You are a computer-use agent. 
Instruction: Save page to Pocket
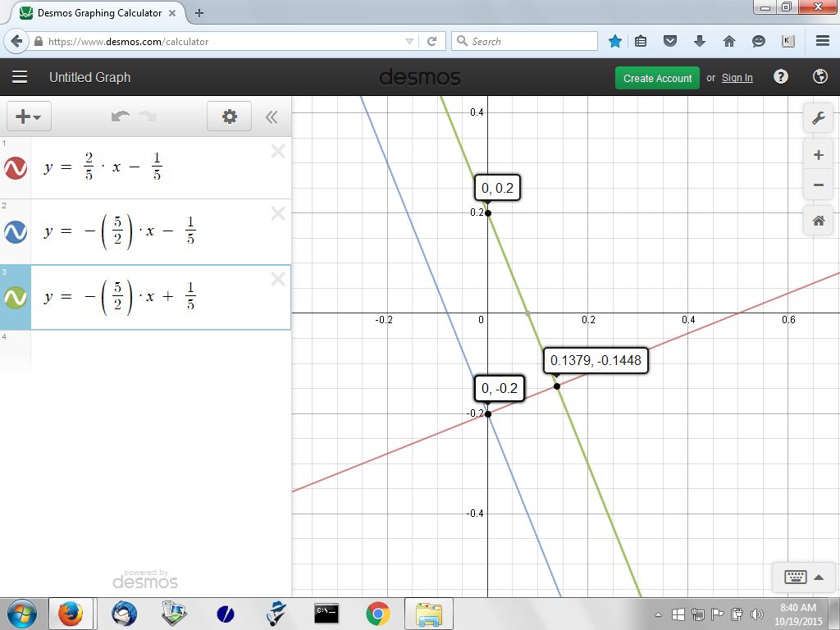[x=670, y=41]
